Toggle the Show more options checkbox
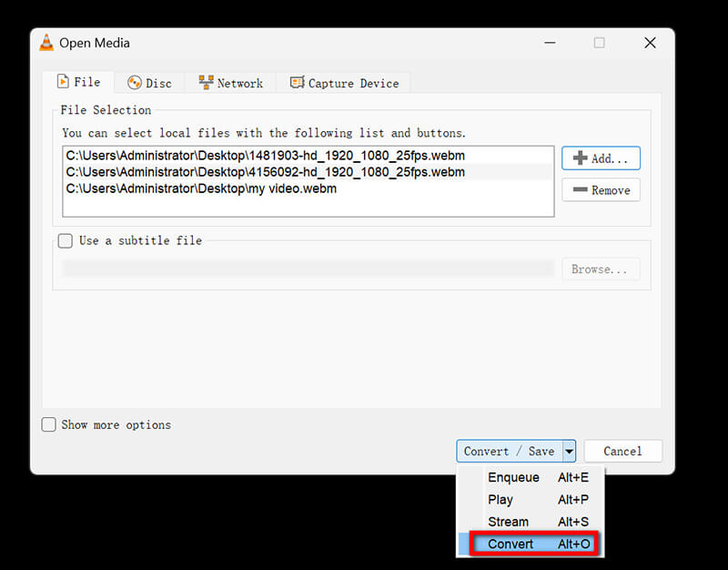Viewport: 728px width, 570px height. click(x=49, y=424)
